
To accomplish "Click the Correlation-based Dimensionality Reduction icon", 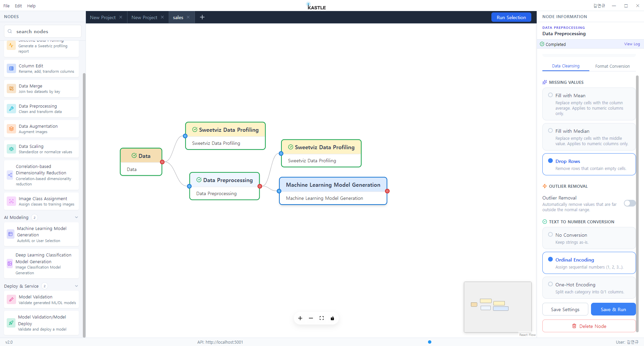I will [10, 175].
